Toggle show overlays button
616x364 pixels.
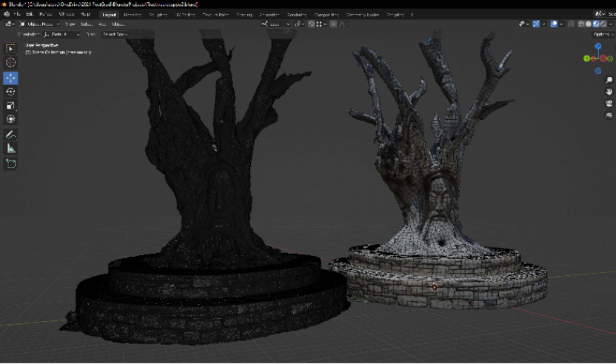(x=554, y=24)
